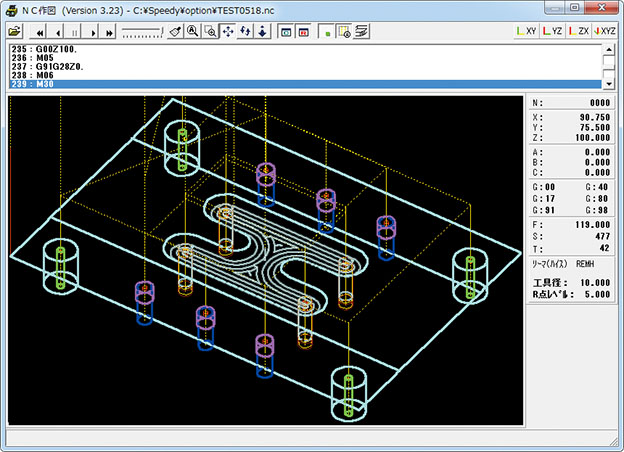
Task: Step backward one block
Action: point(59,31)
